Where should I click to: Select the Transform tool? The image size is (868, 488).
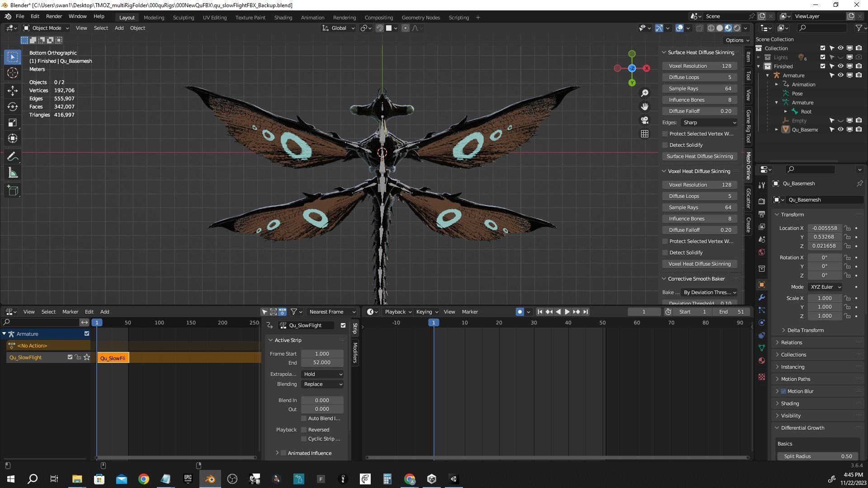(x=13, y=138)
